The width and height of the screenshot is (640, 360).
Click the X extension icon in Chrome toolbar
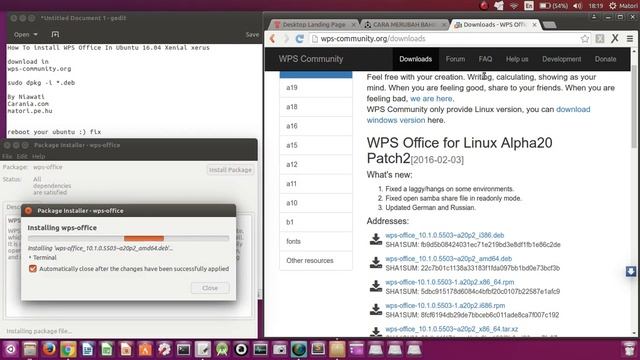[x=615, y=39]
